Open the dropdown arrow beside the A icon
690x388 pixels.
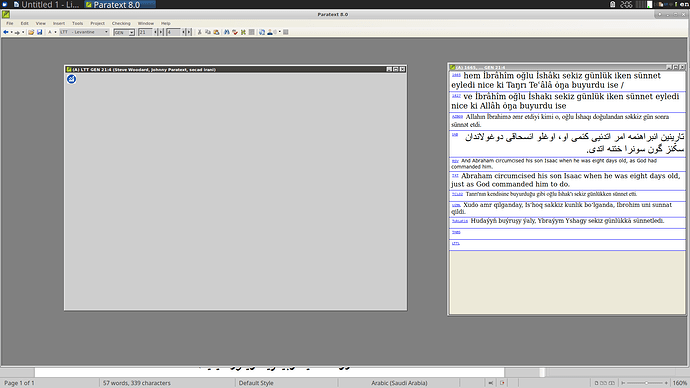point(55,32)
